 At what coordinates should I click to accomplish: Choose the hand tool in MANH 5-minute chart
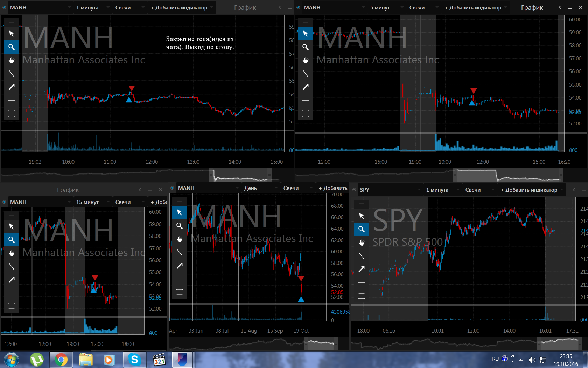pos(306,60)
